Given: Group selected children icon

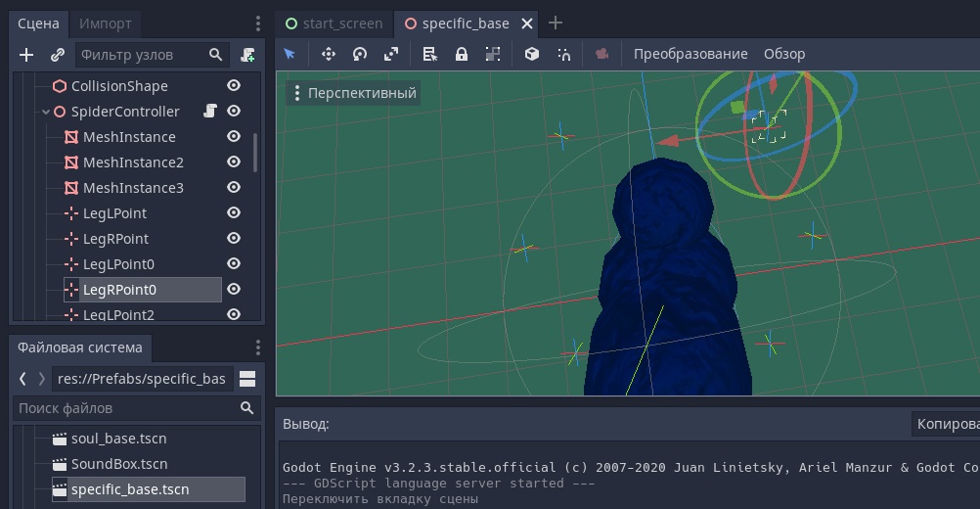Looking at the screenshot, I should [x=493, y=54].
